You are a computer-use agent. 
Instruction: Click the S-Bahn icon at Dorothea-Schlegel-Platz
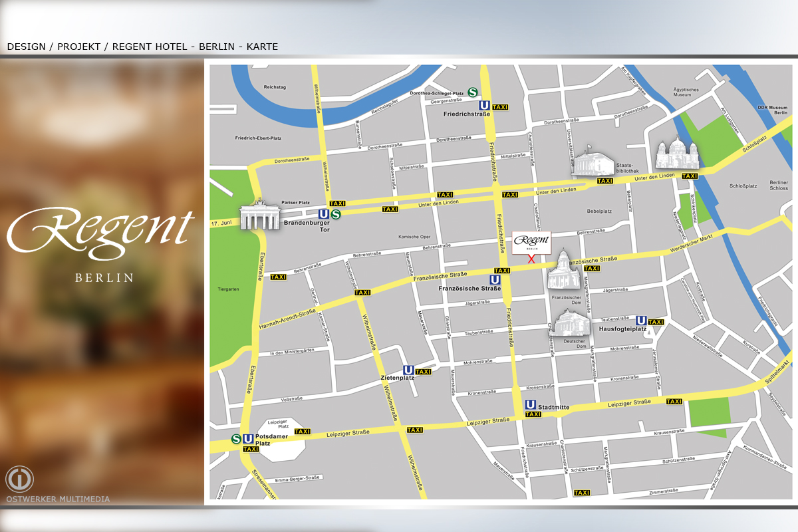tap(473, 93)
